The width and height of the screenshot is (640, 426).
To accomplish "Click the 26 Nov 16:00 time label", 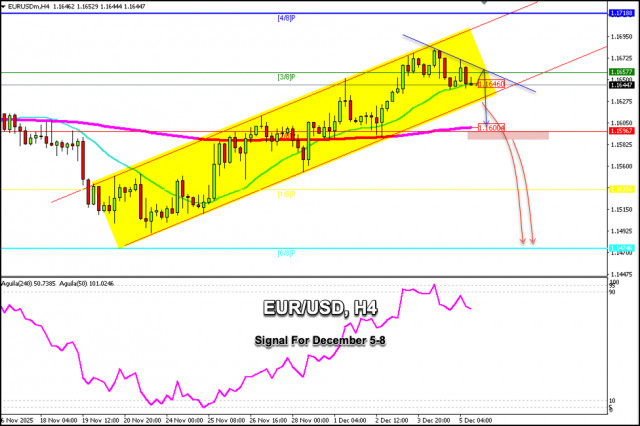I will 268,420.
